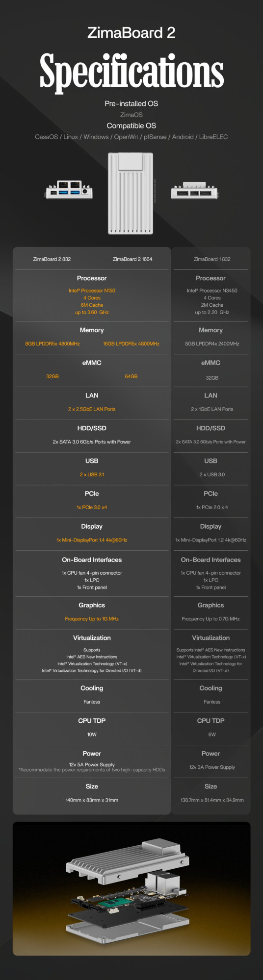Screen dimensions: 263x980
Task: Click the front-ports view product image
Action: pos(69,190)
